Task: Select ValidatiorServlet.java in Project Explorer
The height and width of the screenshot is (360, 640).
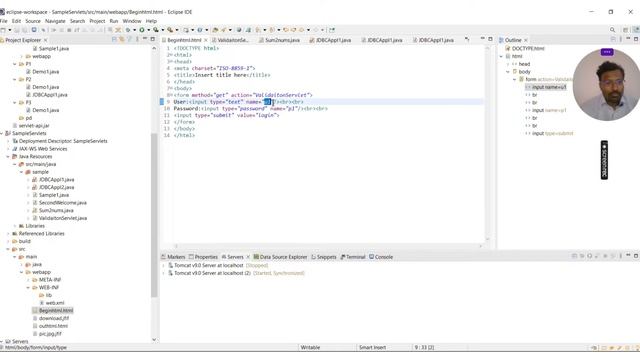Action: (x=63, y=218)
